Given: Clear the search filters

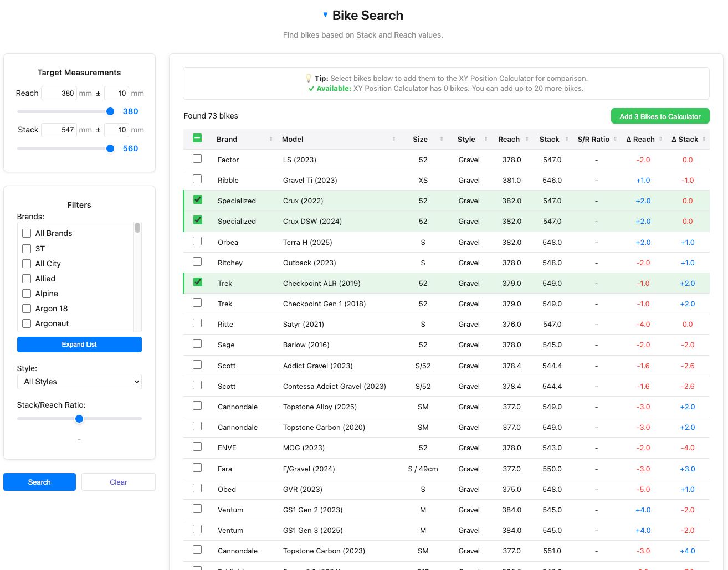Looking at the screenshot, I should point(119,482).
